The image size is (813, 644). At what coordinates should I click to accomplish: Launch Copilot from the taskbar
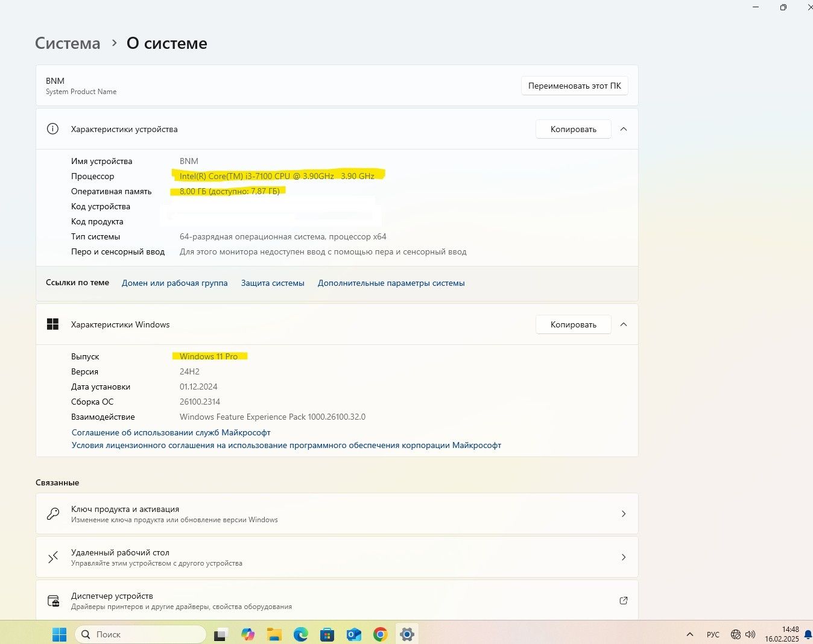247,634
